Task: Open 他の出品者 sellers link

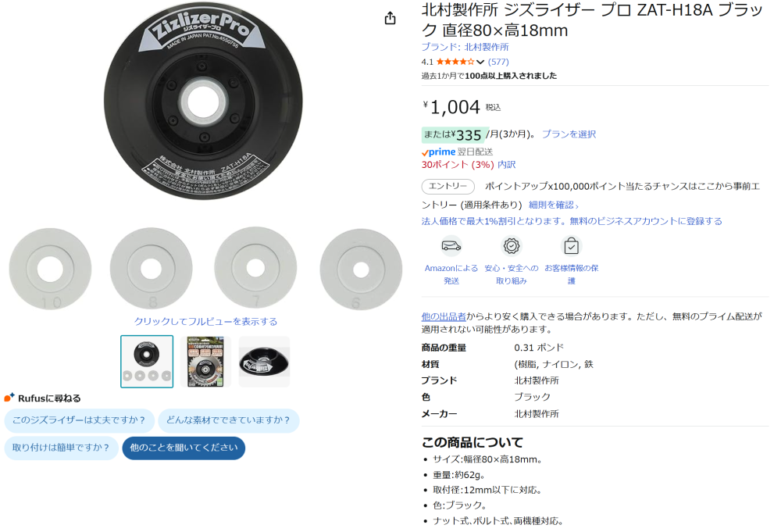Action: coord(444,316)
